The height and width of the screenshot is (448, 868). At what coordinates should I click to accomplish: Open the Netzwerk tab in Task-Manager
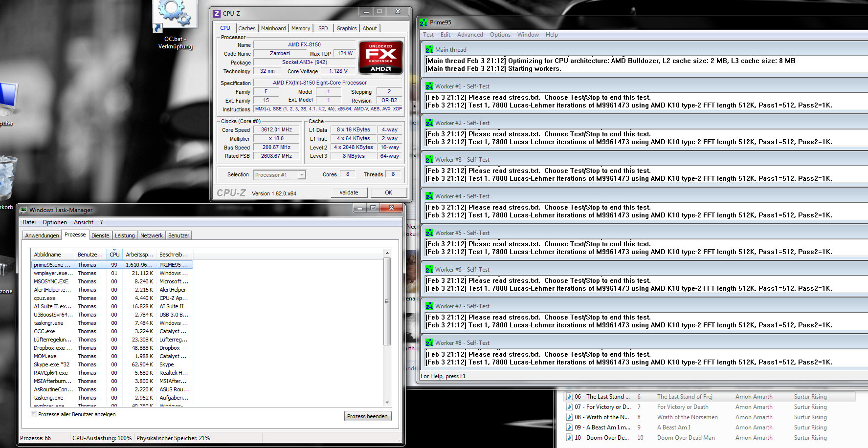(x=152, y=235)
